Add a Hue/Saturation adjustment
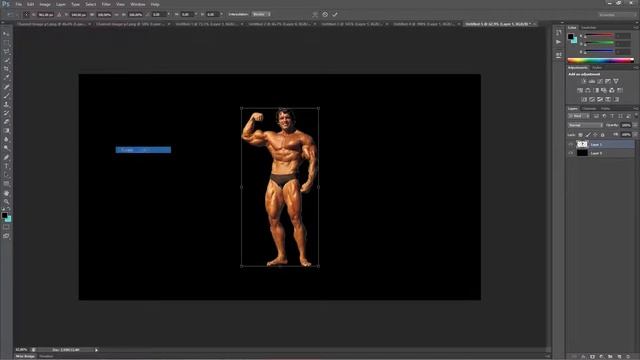This screenshot has height=360, width=640. pos(580,91)
